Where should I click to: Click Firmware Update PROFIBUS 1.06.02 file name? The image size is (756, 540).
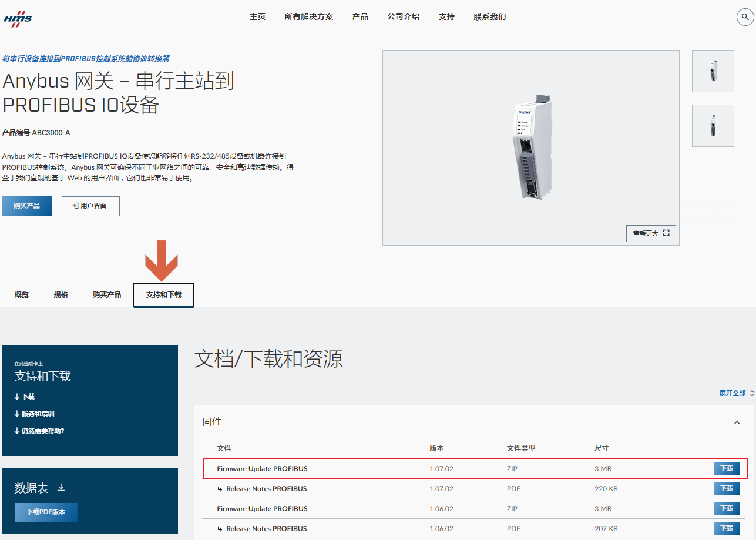point(262,509)
